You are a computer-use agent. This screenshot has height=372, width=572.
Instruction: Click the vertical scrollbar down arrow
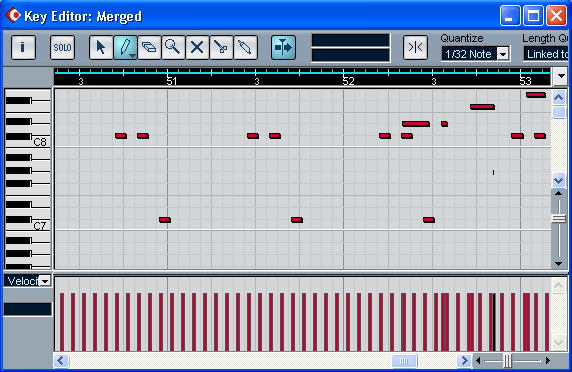(559, 180)
